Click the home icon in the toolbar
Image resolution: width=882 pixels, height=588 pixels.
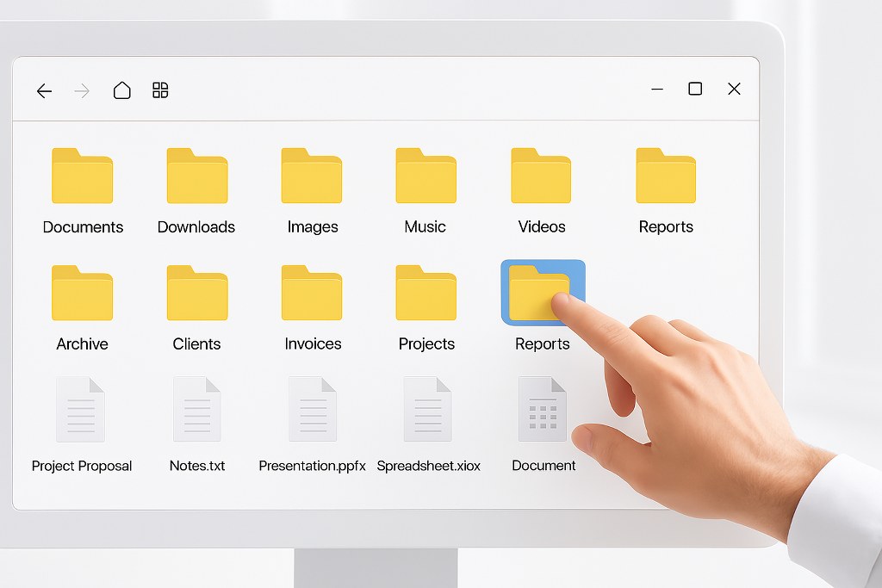(121, 90)
